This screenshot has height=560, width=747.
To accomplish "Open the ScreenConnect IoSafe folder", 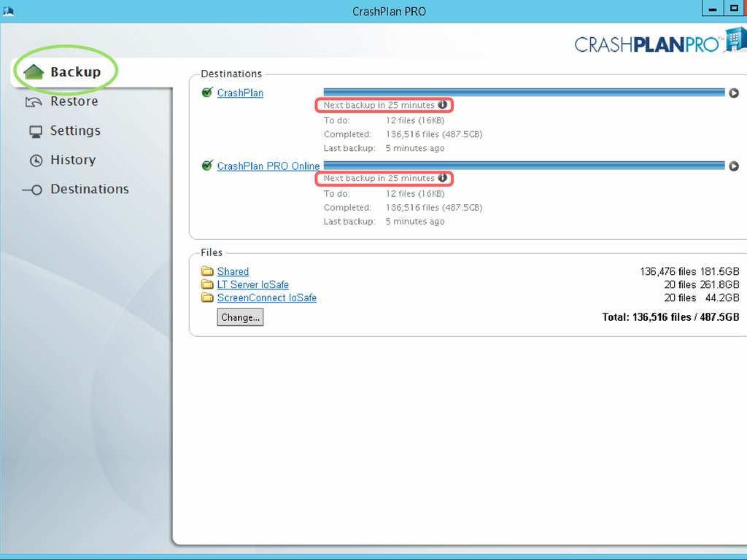I will (266, 297).
